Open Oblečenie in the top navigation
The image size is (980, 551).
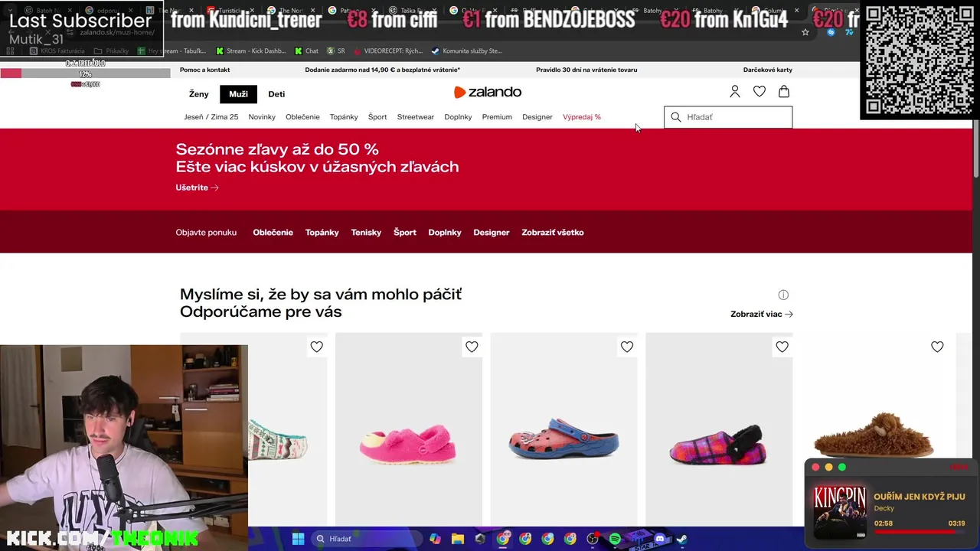302,117
